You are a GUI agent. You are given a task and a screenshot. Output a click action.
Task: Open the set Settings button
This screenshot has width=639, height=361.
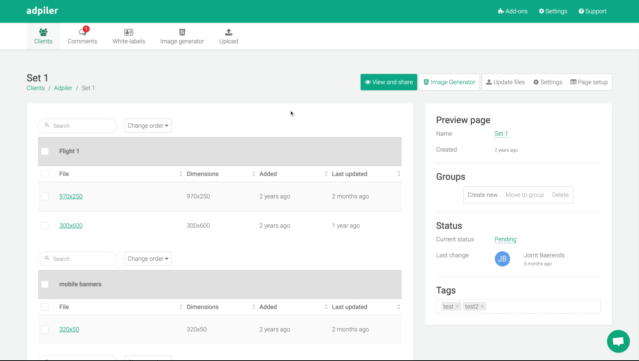coord(548,82)
